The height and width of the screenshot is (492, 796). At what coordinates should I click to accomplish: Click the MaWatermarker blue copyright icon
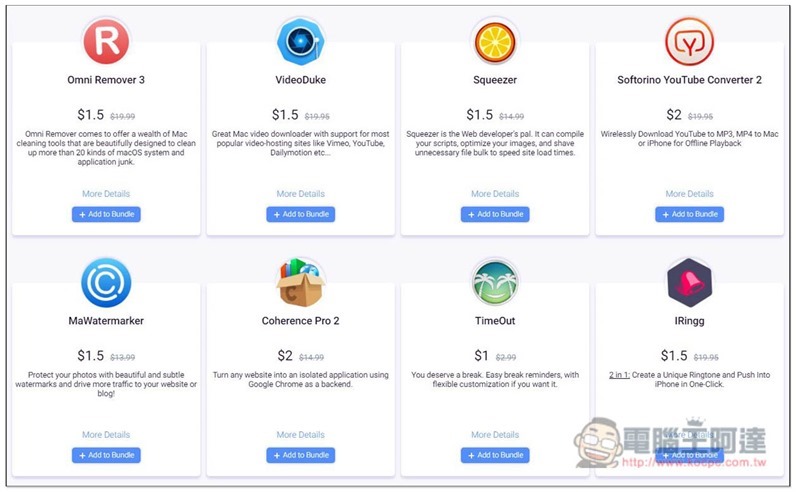(106, 282)
